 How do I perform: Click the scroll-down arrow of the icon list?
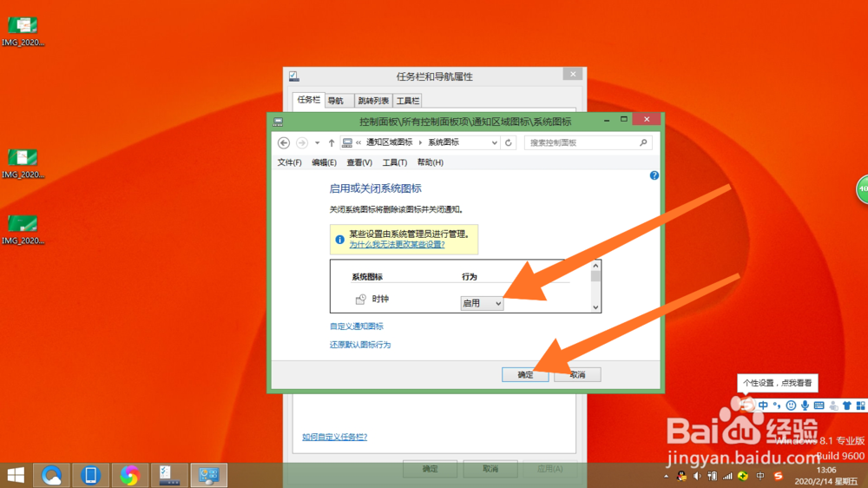[595, 307]
